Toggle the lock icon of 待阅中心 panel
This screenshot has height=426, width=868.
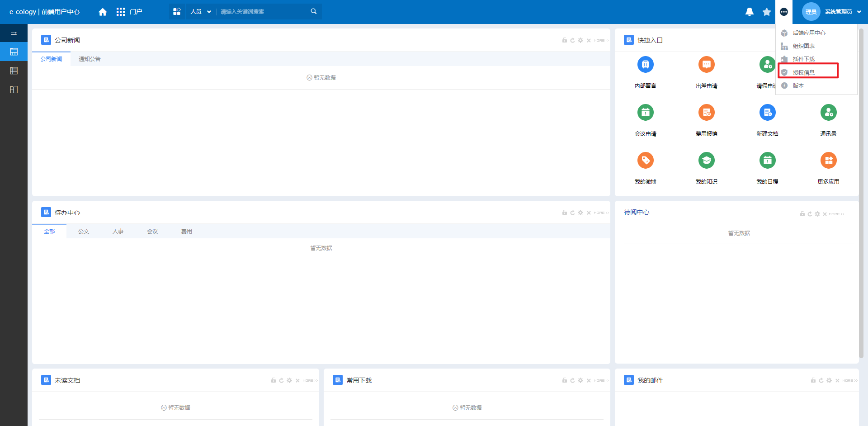(x=802, y=214)
